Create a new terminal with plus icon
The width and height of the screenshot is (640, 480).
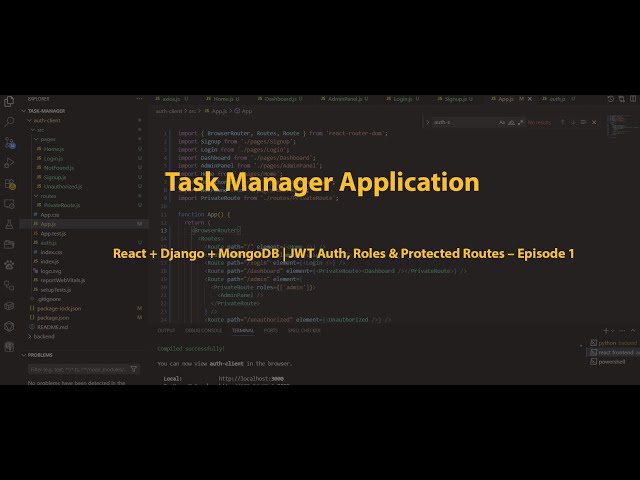(606, 331)
